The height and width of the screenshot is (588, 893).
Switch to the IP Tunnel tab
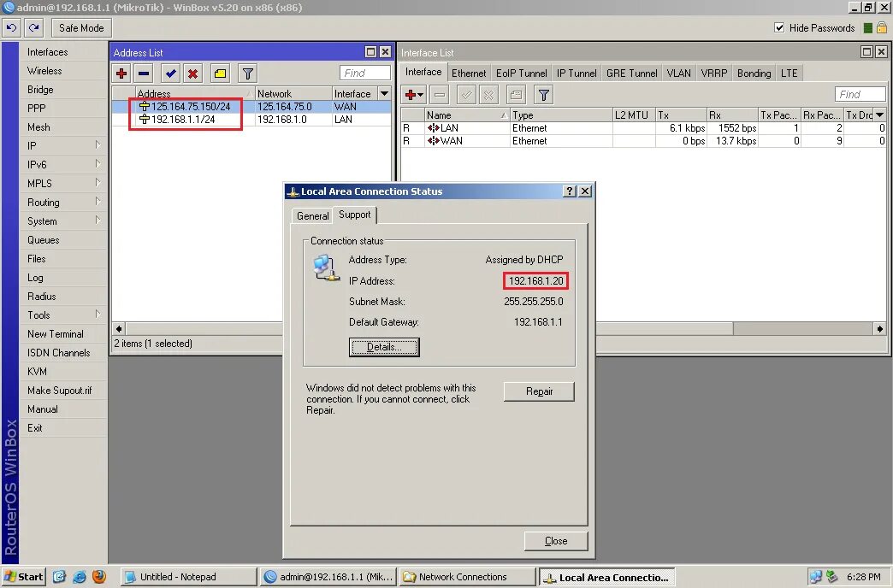577,73
